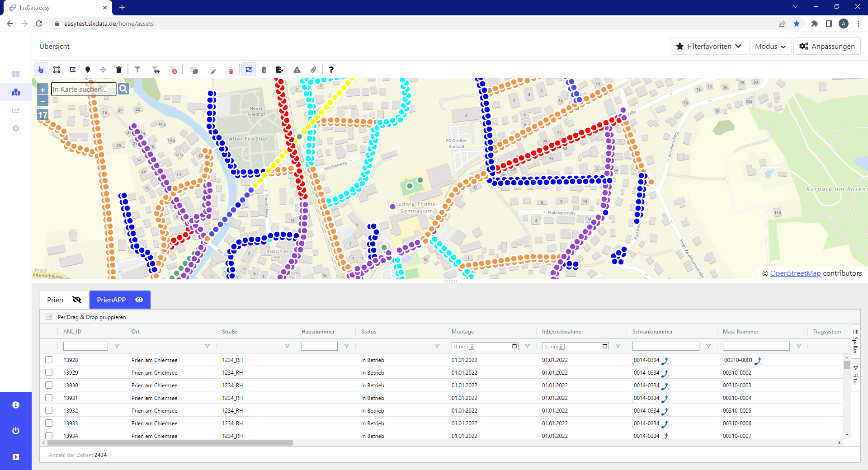Check the checkbox for row 13929

(49, 372)
